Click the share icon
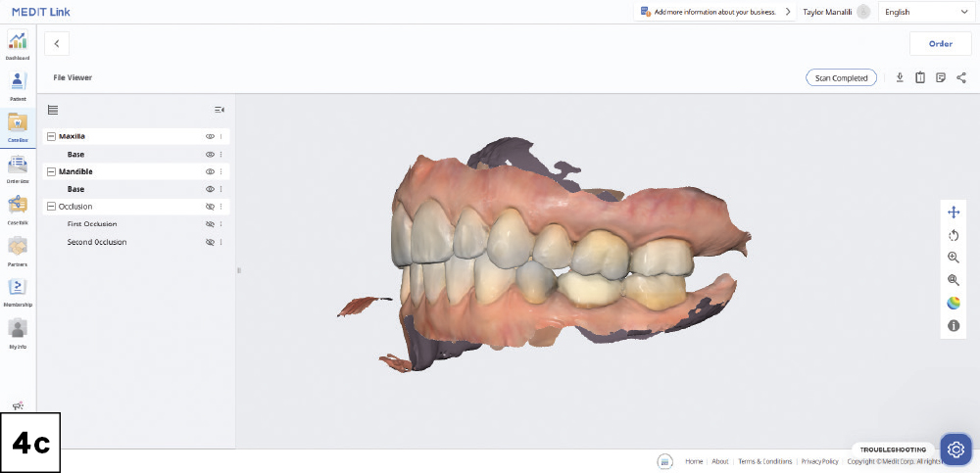Viewport: 980px width, 473px height. (960, 77)
